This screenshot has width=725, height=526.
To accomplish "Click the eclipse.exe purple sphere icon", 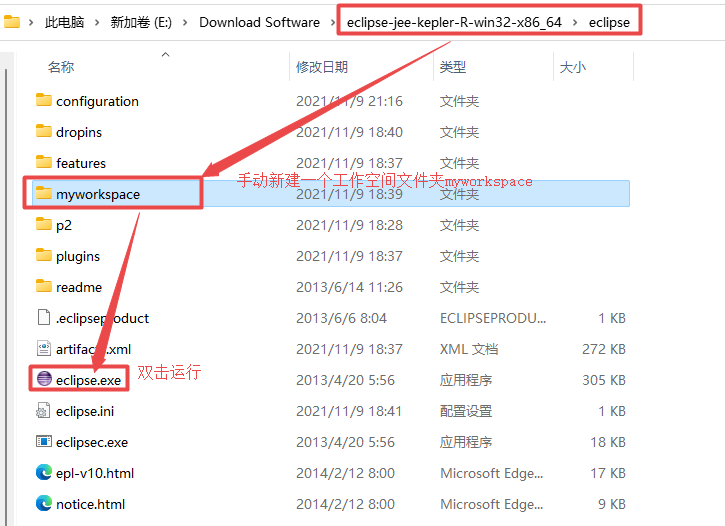I will (x=44, y=379).
